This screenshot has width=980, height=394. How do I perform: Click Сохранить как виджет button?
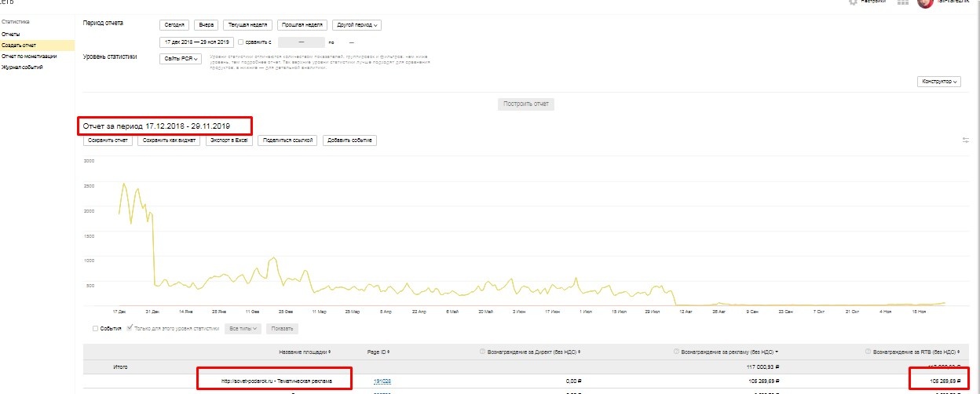point(169,140)
